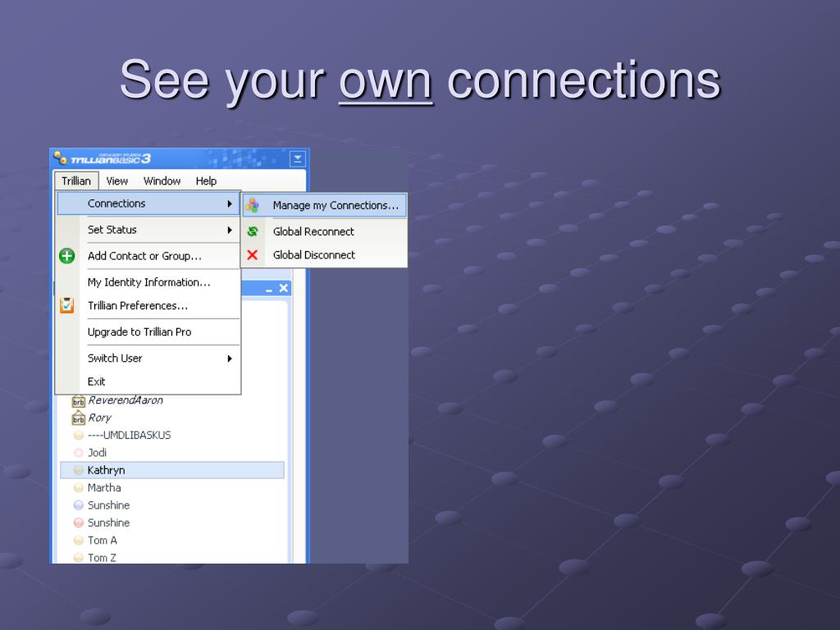
Task: Click the Trillian logo icon in title bar
Action: (x=60, y=157)
